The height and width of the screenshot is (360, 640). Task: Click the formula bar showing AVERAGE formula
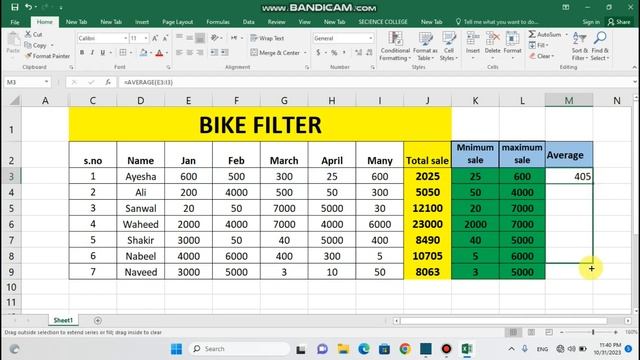point(376,82)
